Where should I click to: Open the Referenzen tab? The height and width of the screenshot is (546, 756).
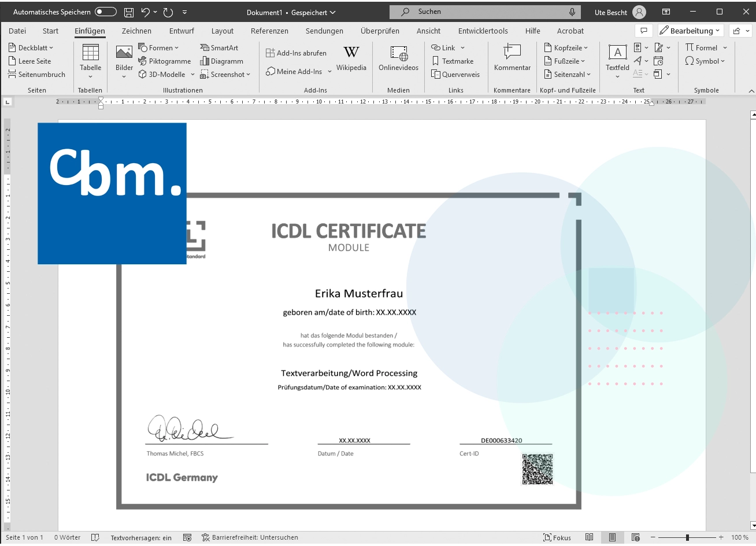click(269, 31)
